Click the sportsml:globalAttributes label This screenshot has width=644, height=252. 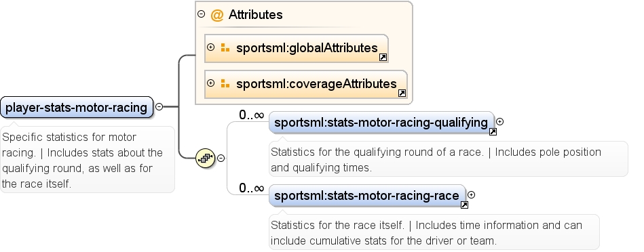point(307,48)
